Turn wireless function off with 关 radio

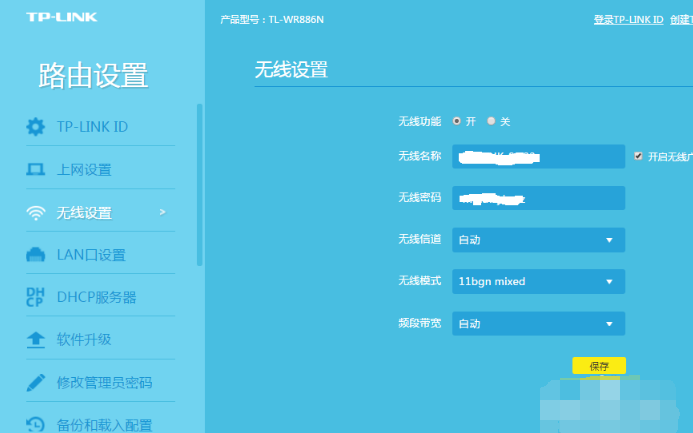pos(491,121)
